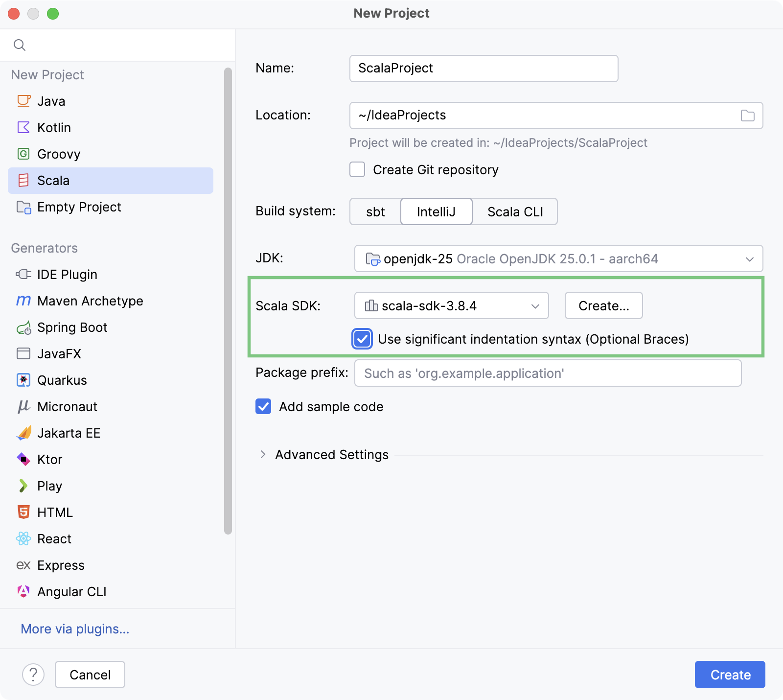Open Scala SDK version dropdown arrow
783x700 pixels.
[x=535, y=306]
